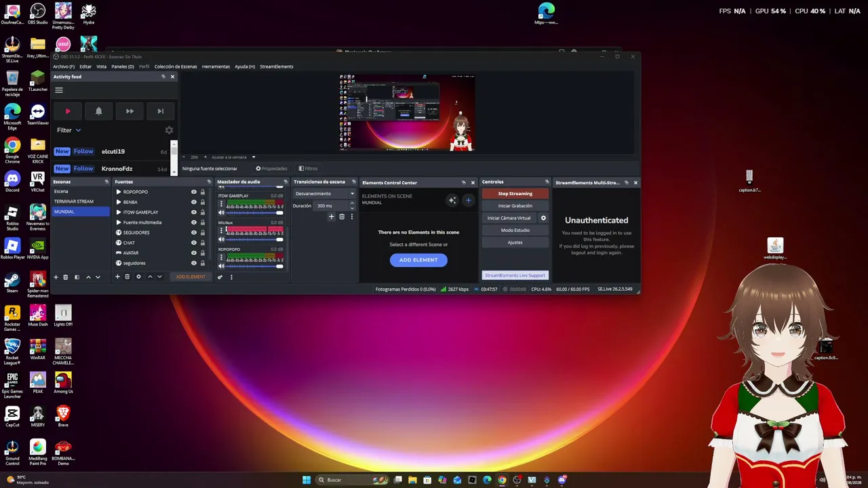Toggle lock on ROPOPOPO source
868x488 pixels.
click(x=202, y=192)
